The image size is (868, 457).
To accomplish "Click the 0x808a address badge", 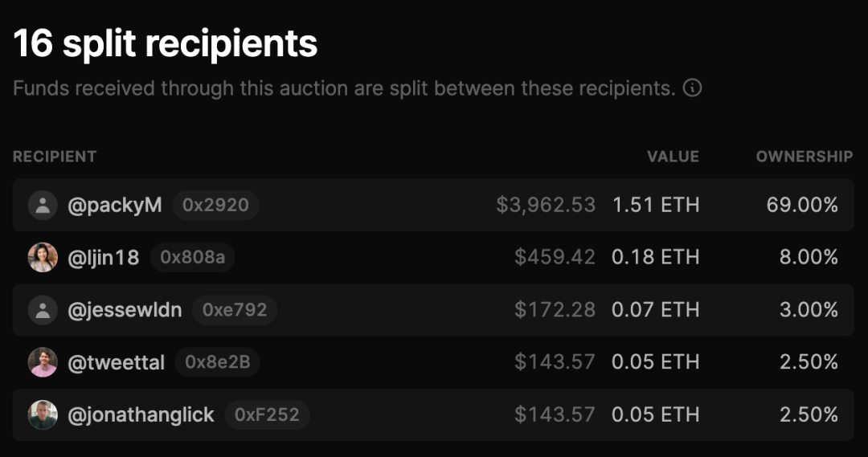I will (x=193, y=257).
